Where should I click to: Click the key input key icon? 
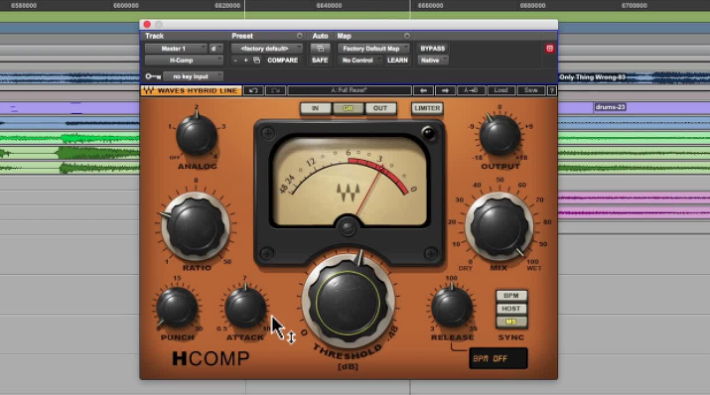(153, 77)
